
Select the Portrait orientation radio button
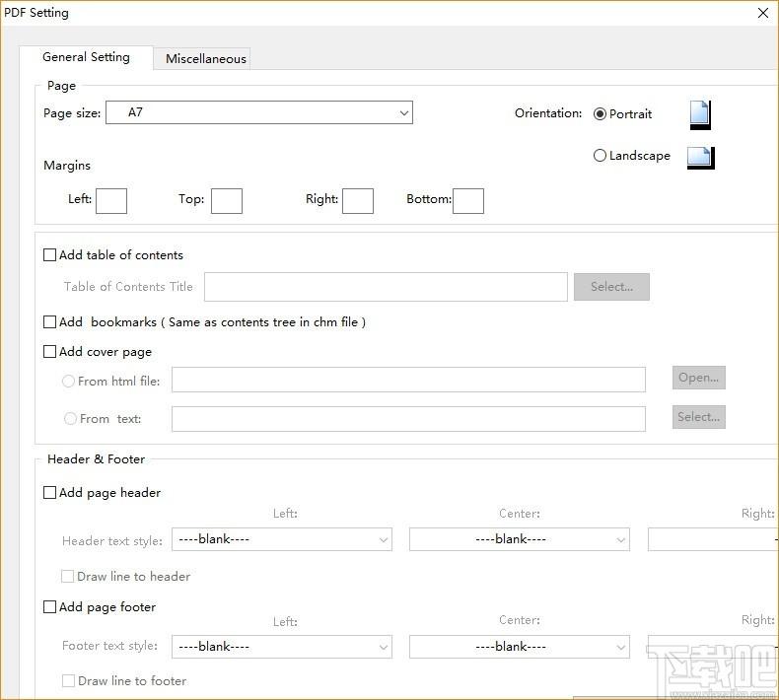601,114
